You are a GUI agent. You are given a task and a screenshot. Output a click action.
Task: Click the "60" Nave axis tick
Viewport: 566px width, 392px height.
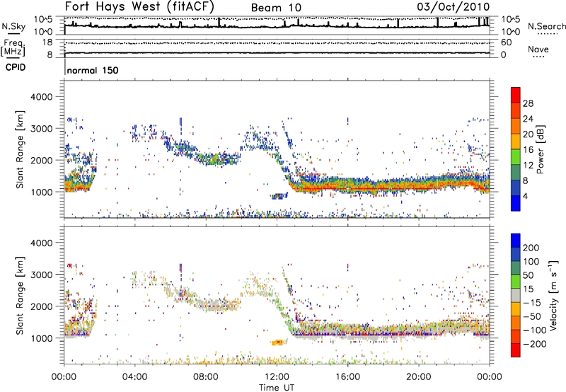click(506, 42)
